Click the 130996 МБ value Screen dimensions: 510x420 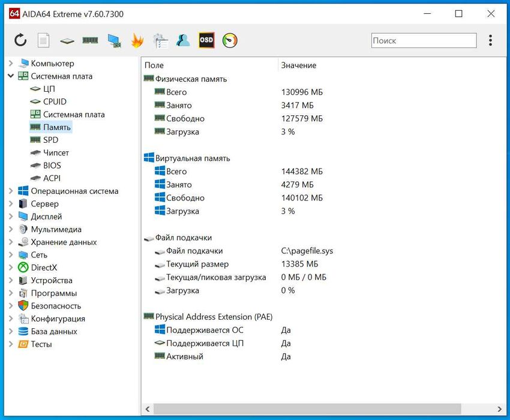302,92
